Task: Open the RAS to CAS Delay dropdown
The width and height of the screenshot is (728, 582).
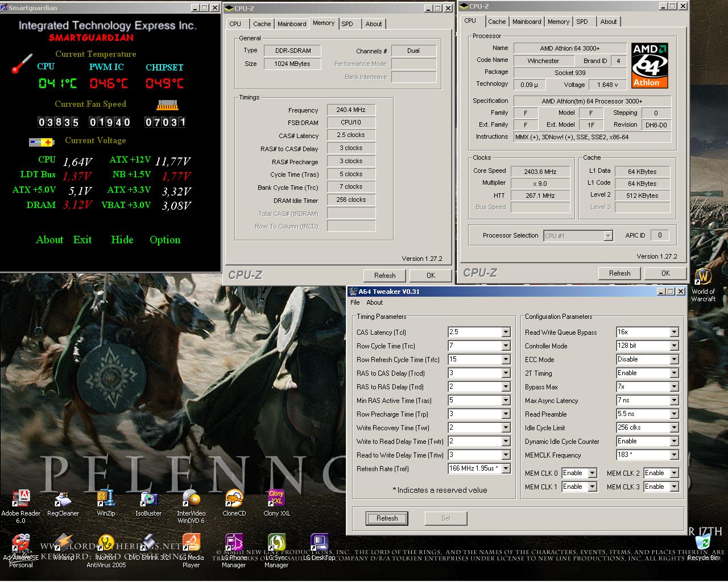Action: click(506, 373)
